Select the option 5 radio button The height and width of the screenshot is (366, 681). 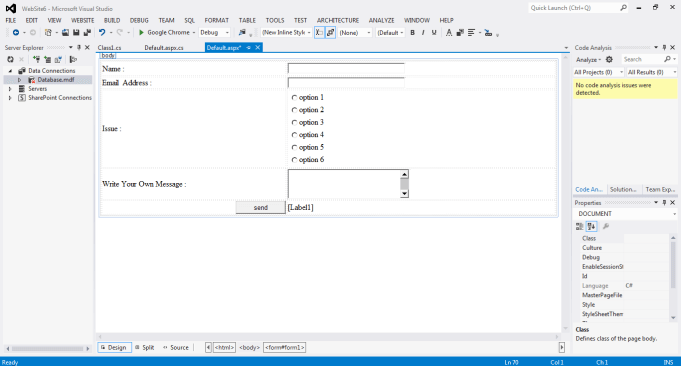(294, 148)
